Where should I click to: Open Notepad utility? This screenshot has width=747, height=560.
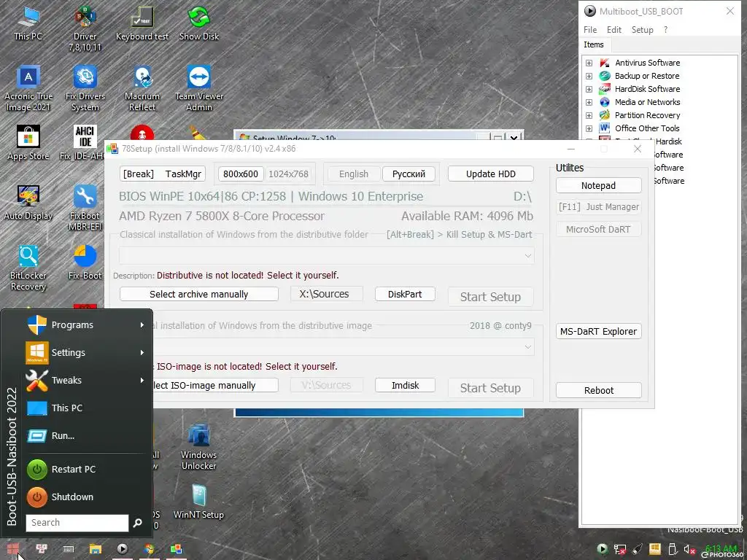click(x=598, y=185)
